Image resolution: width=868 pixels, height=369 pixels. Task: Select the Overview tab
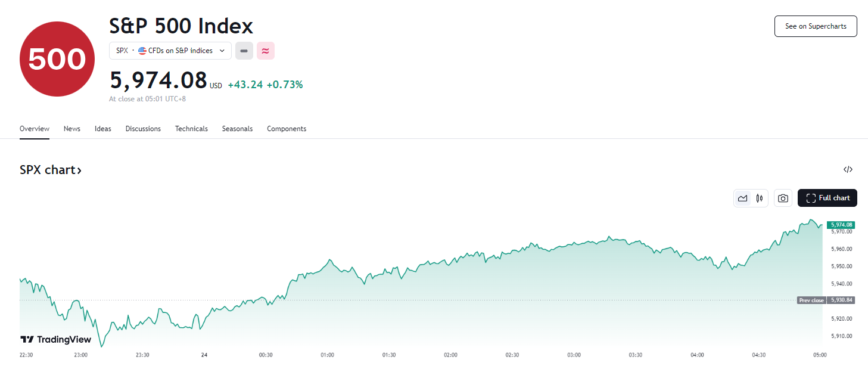(34, 129)
